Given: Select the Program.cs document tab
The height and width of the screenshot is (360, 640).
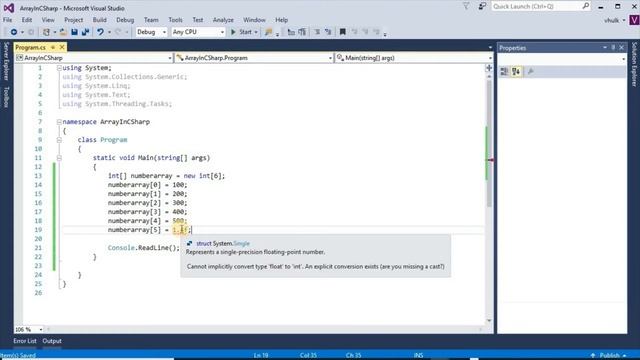Looking at the screenshot, I should click(x=31, y=47).
